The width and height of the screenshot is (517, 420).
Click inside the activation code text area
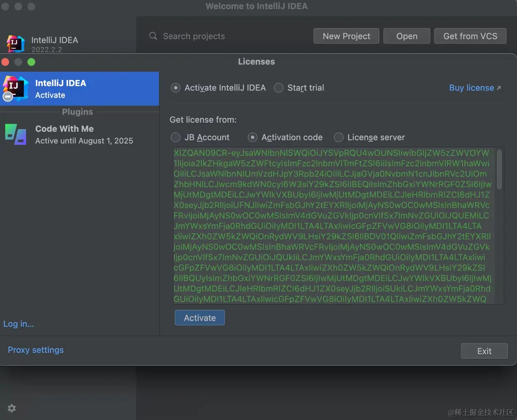click(x=333, y=226)
